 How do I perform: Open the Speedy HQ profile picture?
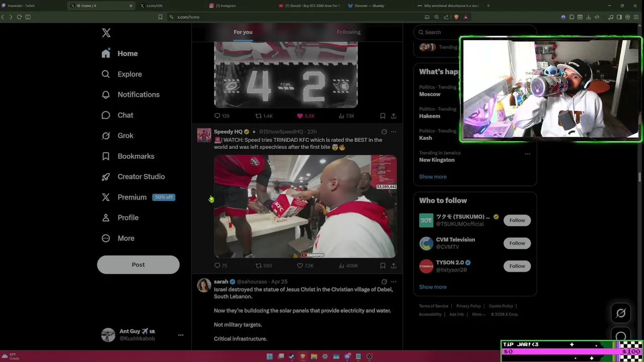pyautogui.click(x=204, y=135)
